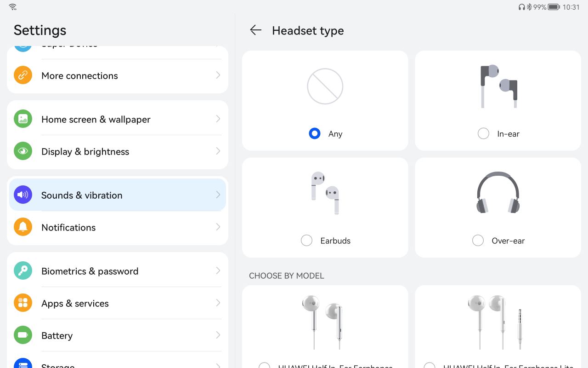Click the HUAWEI Half In-Ear Earphones image
Viewport: 588px width, 368px height.
(322, 322)
